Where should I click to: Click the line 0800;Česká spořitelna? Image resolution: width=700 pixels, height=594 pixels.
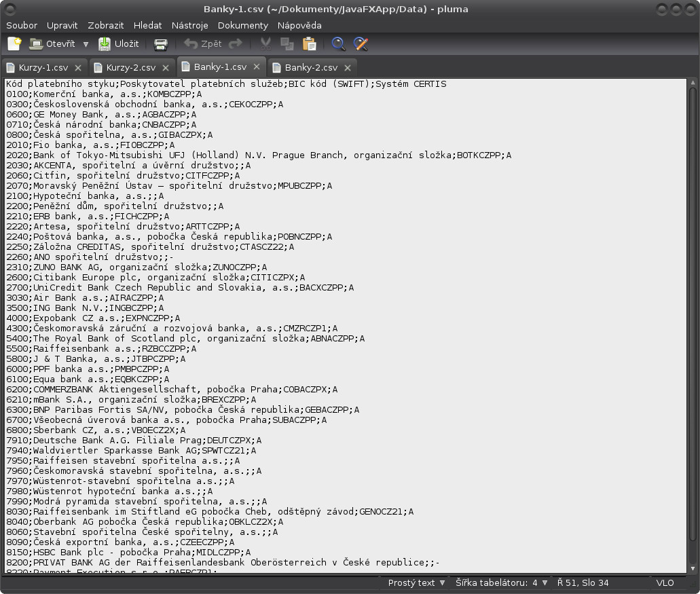pos(109,135)
